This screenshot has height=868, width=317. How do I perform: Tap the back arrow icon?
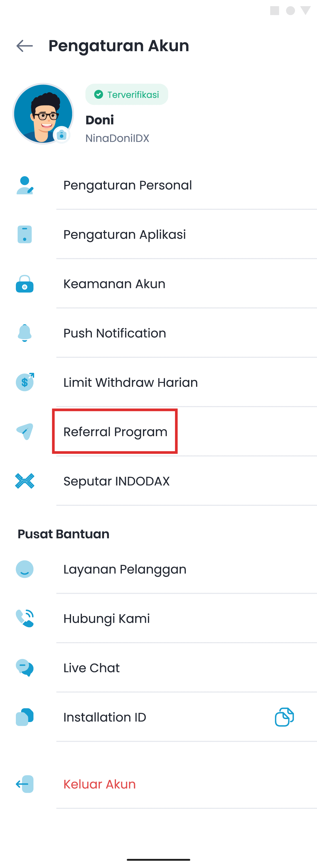pyautogui.click(x=25, y=46)
